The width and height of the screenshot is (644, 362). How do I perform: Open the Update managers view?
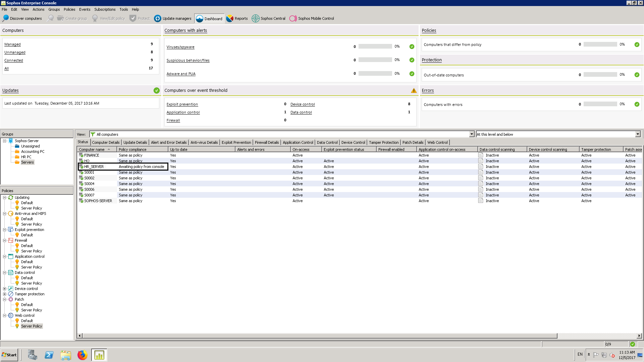(173, 18)
